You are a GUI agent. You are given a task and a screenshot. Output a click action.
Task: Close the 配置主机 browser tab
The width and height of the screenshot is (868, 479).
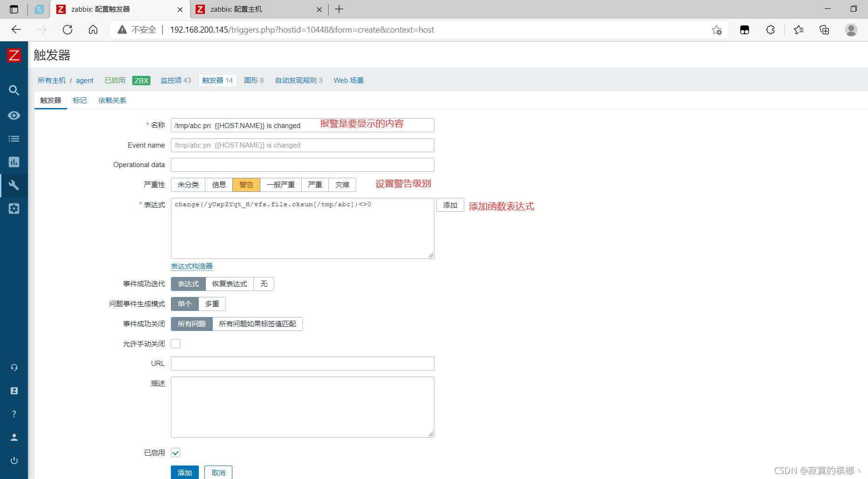tap(319, 9)
